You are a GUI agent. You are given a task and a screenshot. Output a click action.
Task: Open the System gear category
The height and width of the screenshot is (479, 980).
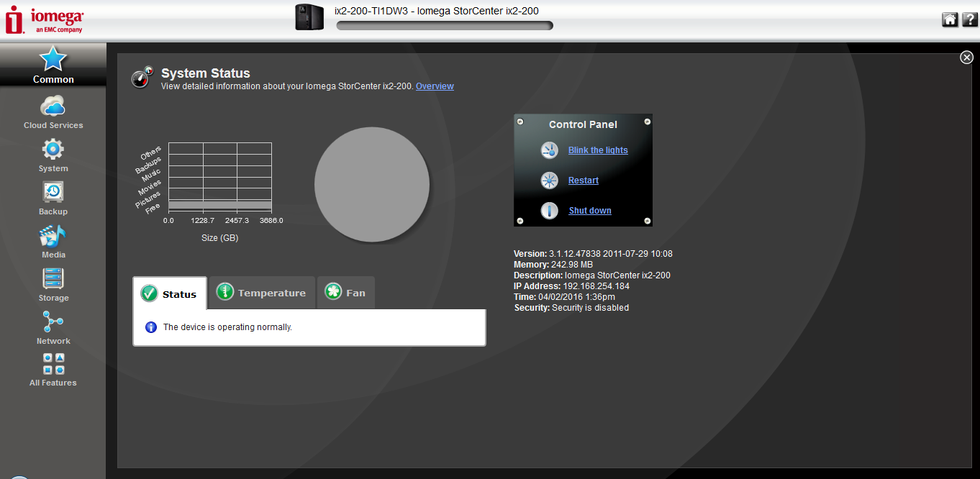point(53,155)
